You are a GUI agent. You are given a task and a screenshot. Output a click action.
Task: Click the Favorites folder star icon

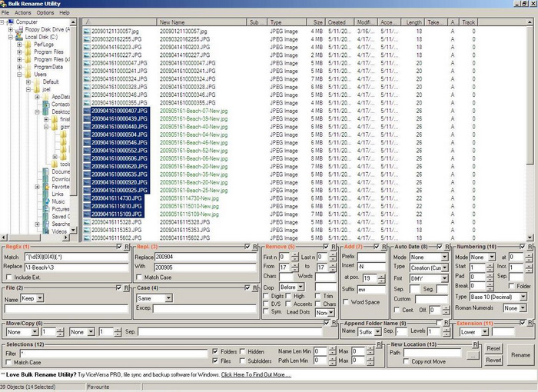[x=46, y=187]
